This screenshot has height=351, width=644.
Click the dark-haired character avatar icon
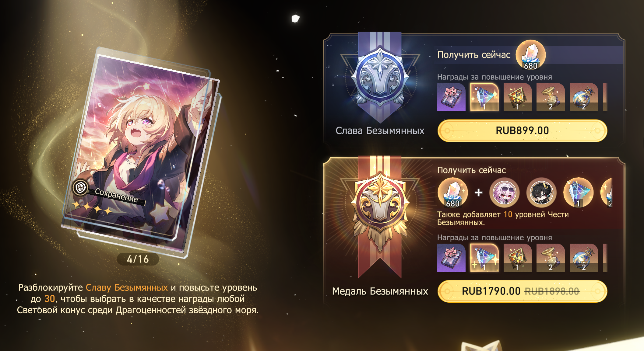point(541,193)
